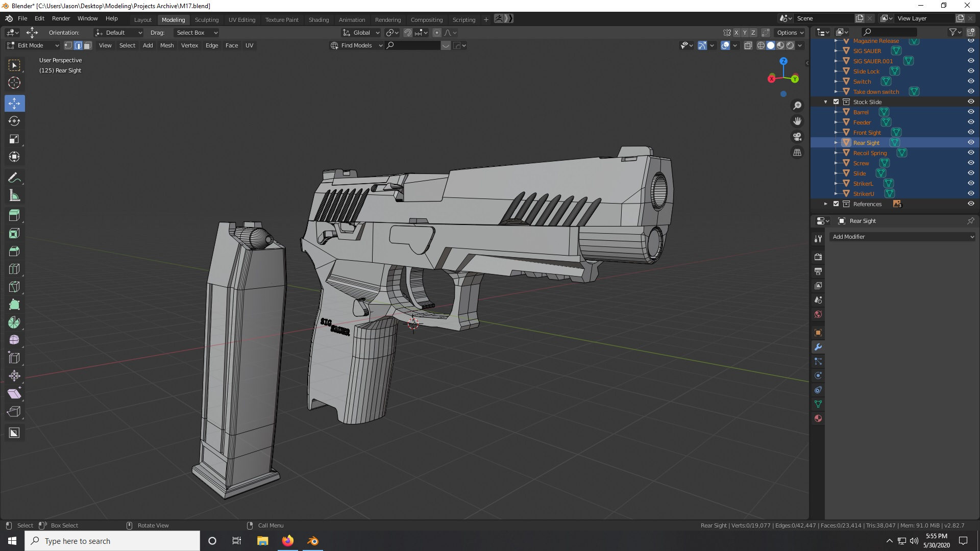980x551 pixels.
Task: Open the Mesh menu in viewport header
Action: tap(167, 45)
